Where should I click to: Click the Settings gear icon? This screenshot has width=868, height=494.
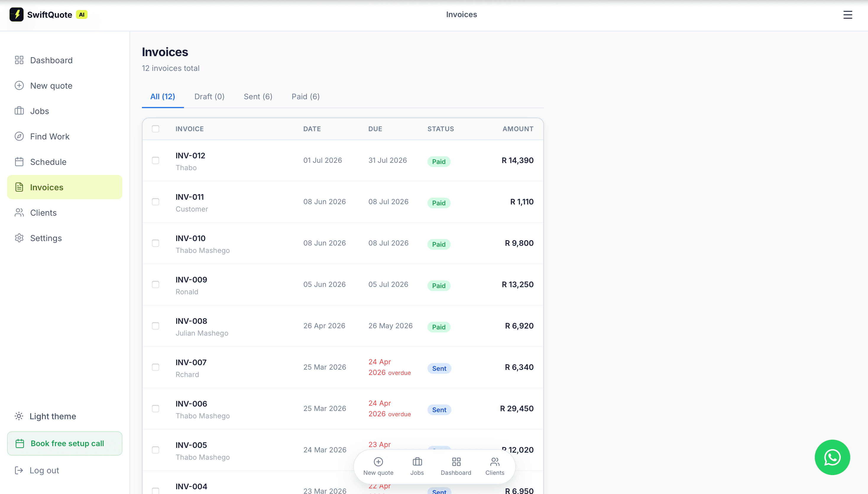click(19, 238)
